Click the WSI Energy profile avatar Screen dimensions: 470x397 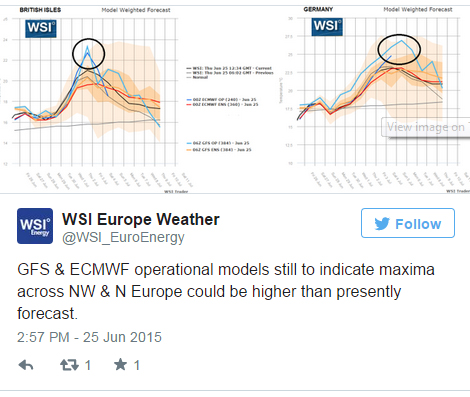coord(35,226)
